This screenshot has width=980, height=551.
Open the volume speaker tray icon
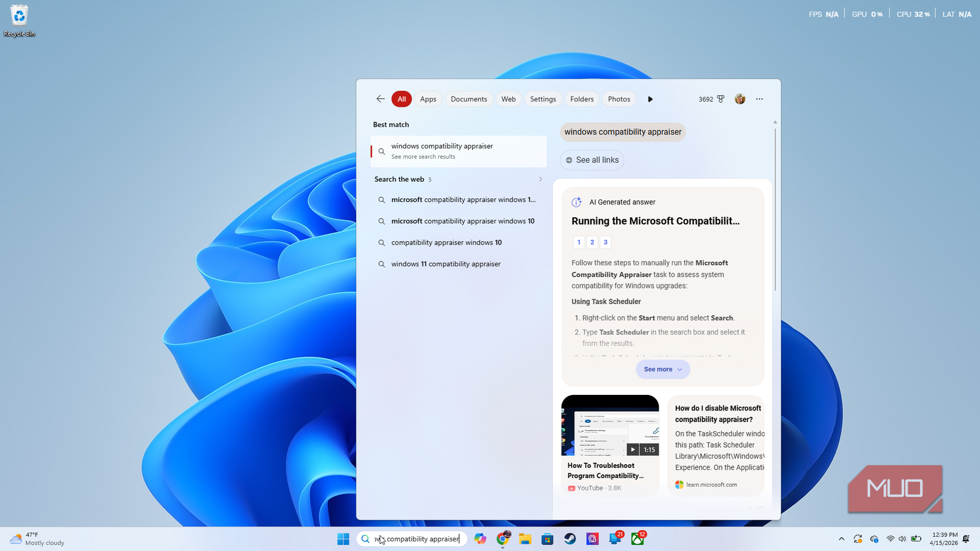902,539
